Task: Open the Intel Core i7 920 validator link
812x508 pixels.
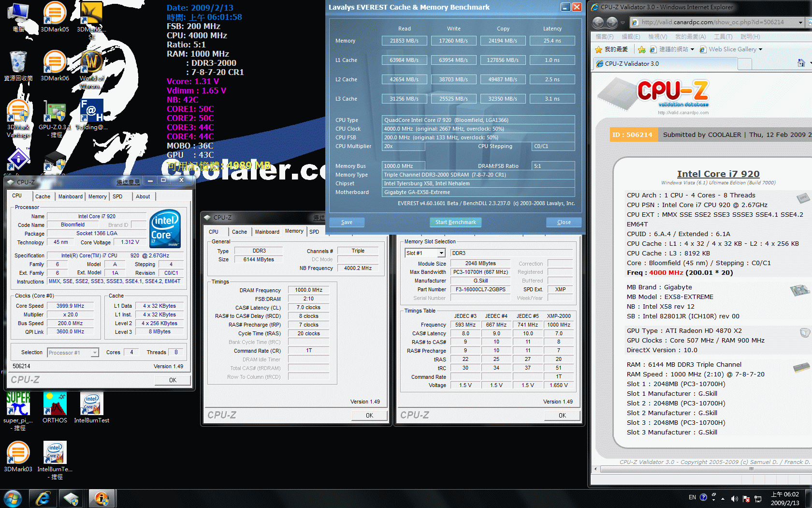Action: click(x=718, y=174)
